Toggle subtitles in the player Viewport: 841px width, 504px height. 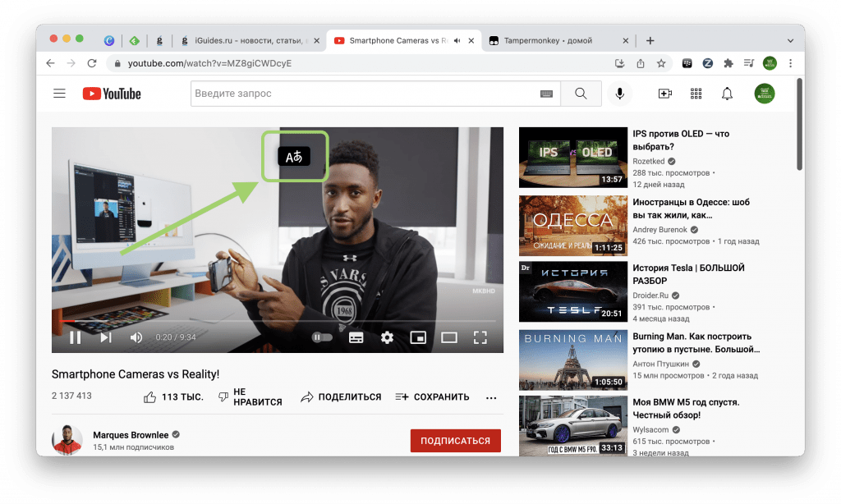point(356,337)
